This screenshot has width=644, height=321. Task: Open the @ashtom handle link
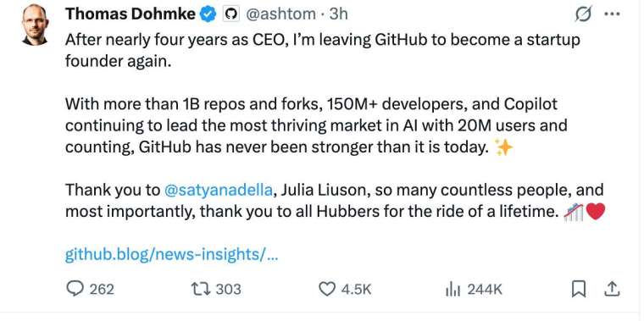pyautogui.click(x=280, y=14)
